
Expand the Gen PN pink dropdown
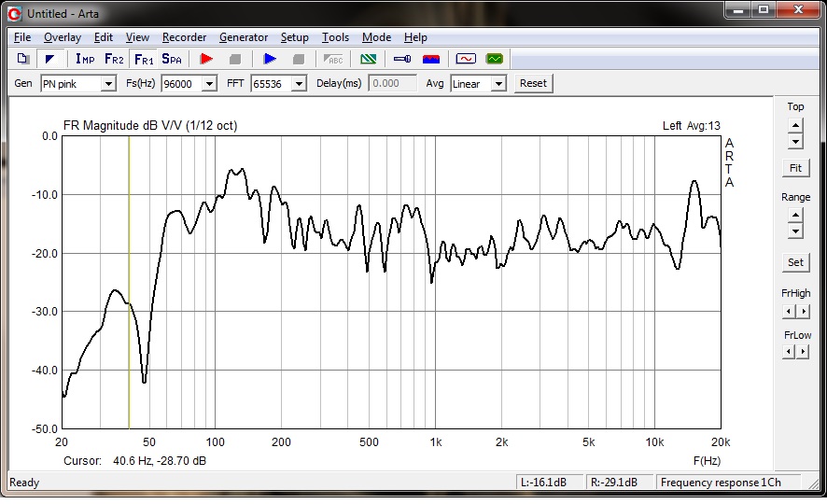pos(108,84)
